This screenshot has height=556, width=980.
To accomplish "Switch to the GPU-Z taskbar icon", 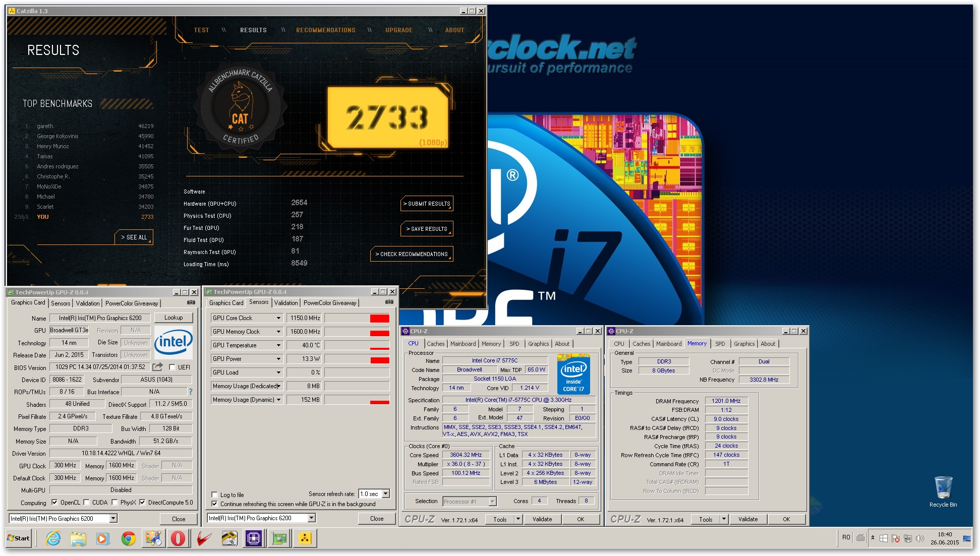I will tap(279, 538).
